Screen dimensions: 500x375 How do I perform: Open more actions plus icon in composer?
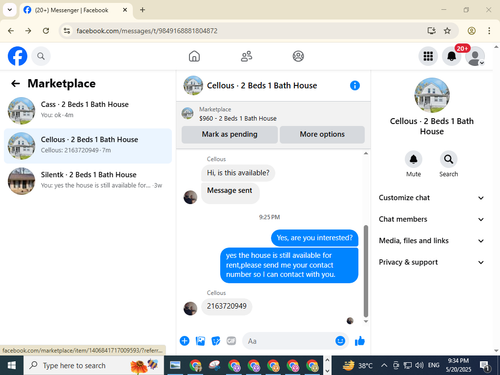184,341
